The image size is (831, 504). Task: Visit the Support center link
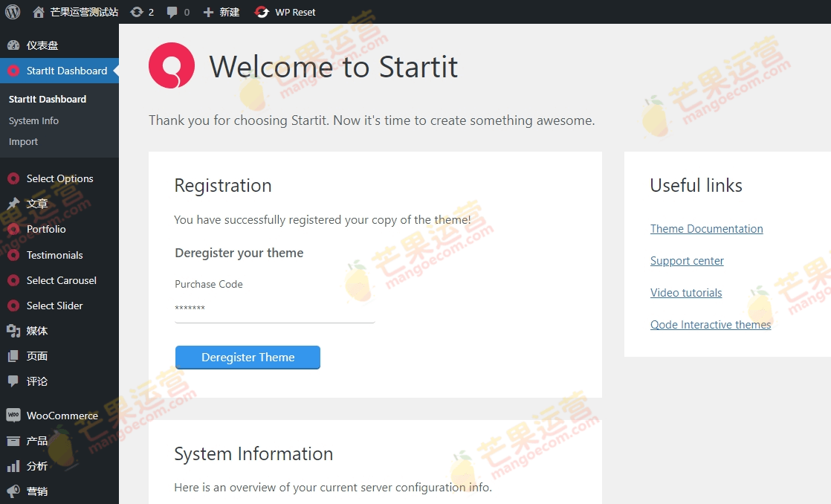click(687, 260)
